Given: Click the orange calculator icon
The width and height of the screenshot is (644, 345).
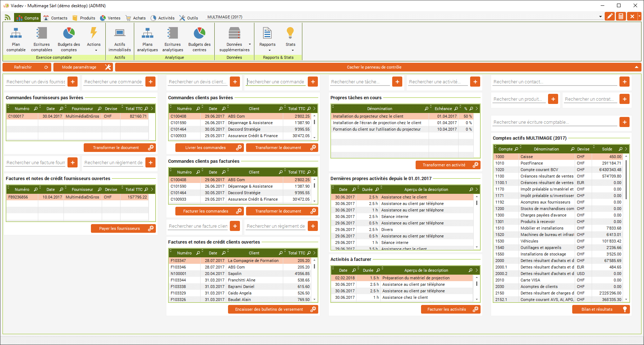Looking at the screenshot, I should click(x=621, y=16).
